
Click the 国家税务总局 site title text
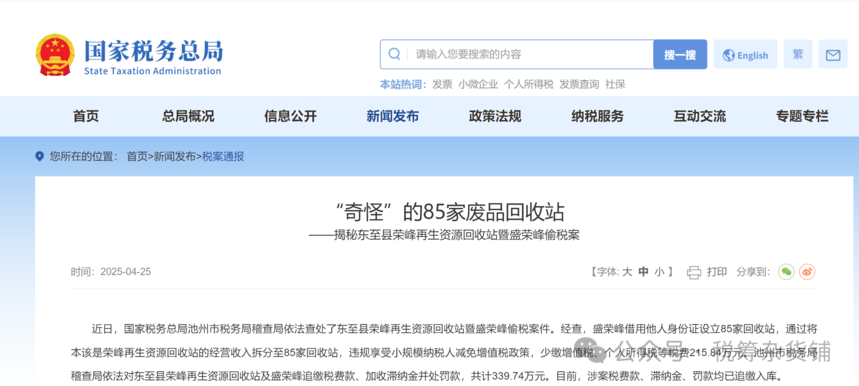click(x=153, y=51)
